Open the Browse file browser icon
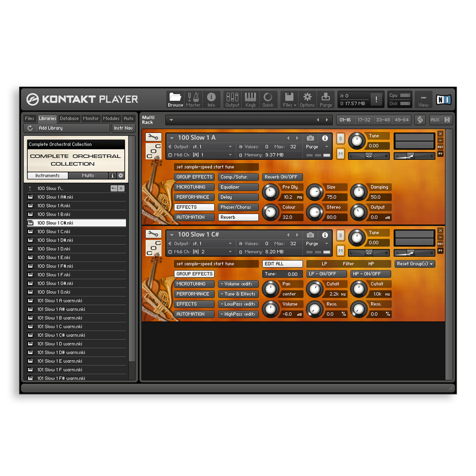This screenshot has height=476, width=476. coord(175,100)
